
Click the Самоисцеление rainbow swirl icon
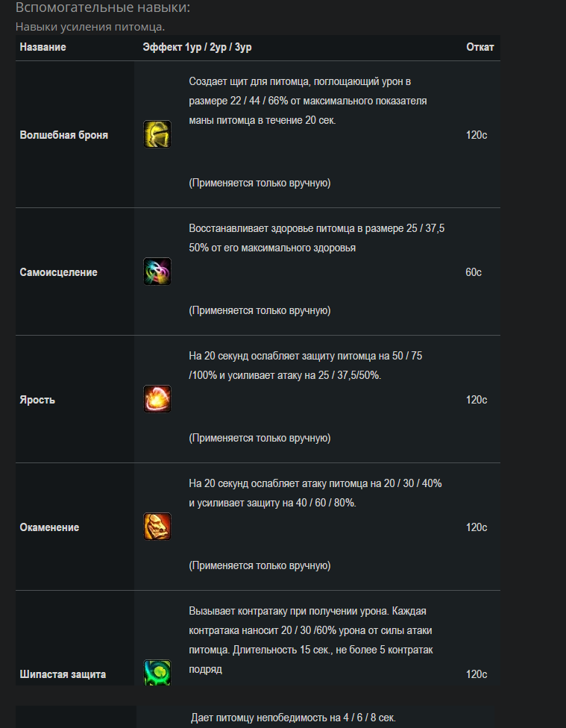click(x=157, y=272)
